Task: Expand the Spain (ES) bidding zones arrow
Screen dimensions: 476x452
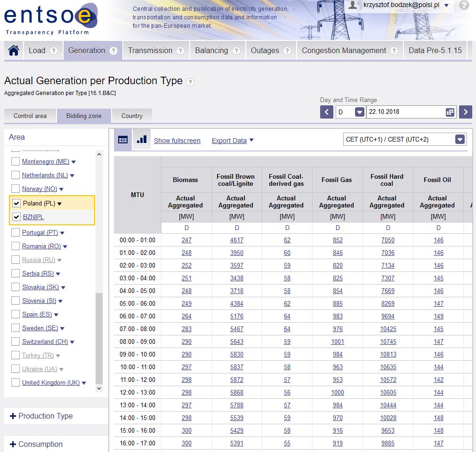Action: (56, 315)
